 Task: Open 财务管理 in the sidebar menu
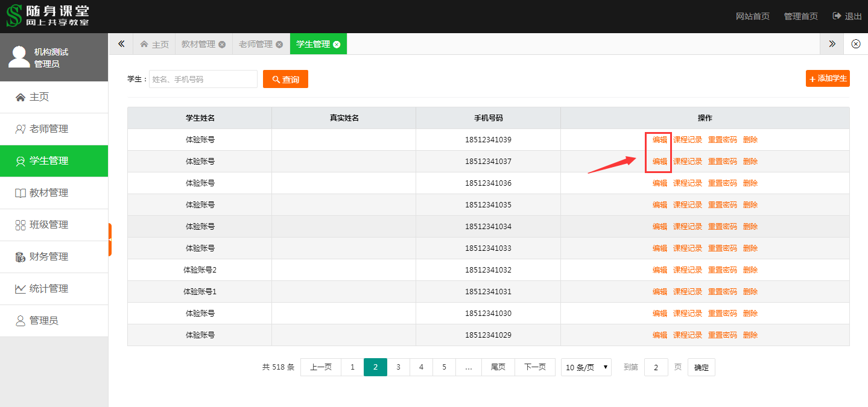coord(49,257)
